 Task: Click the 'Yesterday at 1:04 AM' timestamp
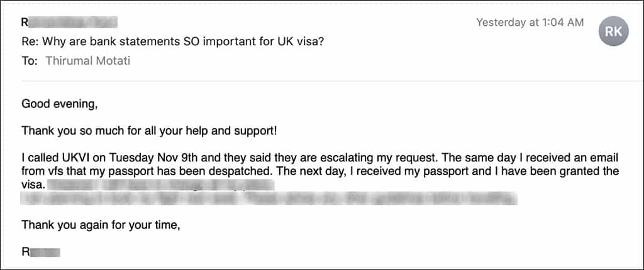(530, 22)
